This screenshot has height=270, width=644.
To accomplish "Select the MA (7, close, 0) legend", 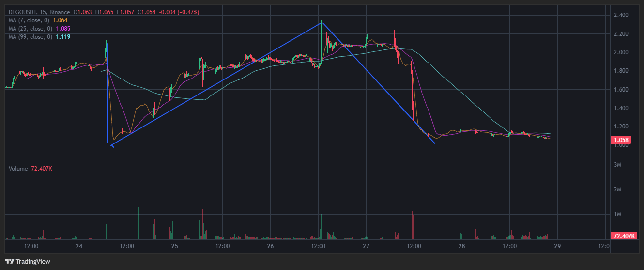I will pyautogui.click(x=30, y=20).
